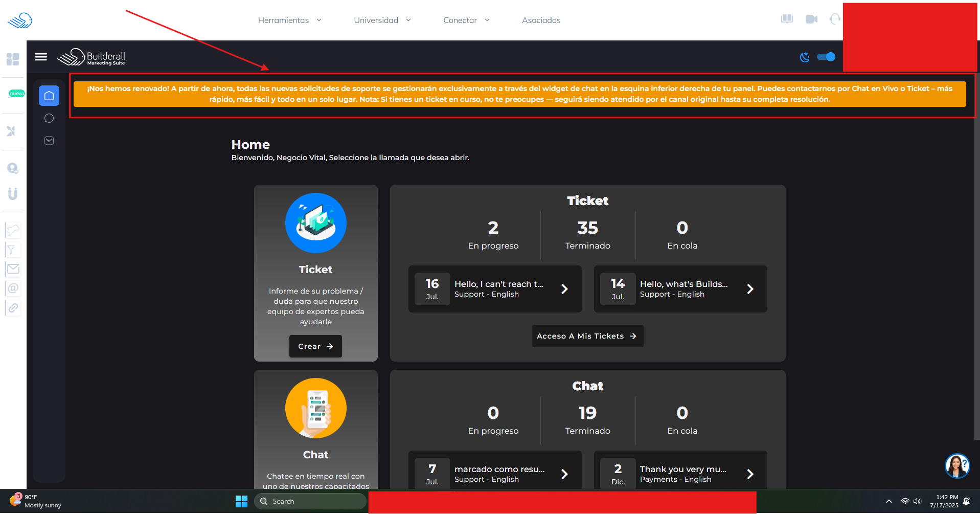Click the hamburger menu icon
Viewport: 980px width, 514px height.
tap(41, 57)
